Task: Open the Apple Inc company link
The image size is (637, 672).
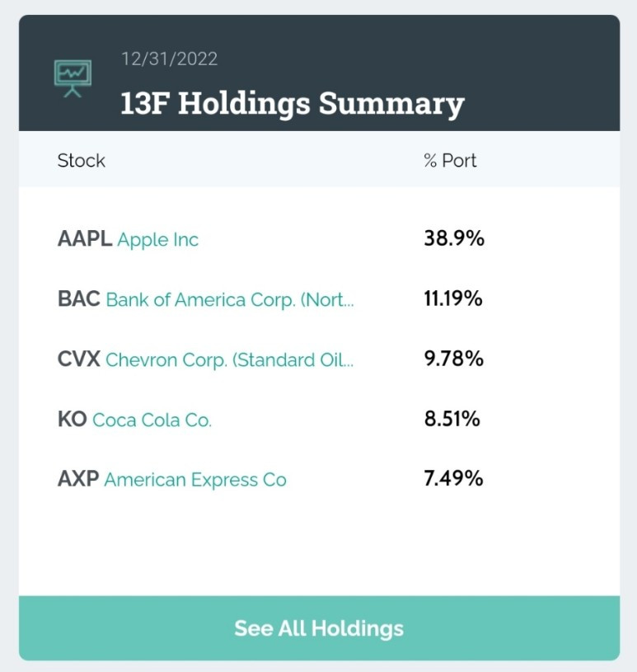Action: (157, 240)
